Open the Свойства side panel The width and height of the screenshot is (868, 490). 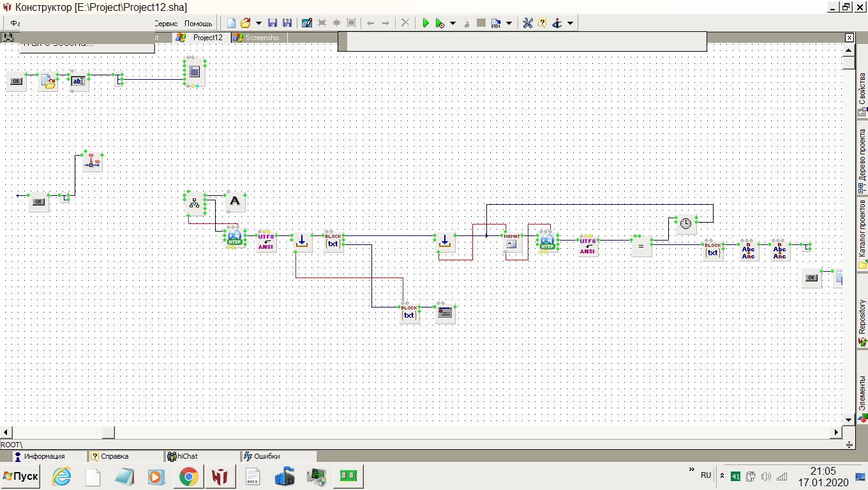(x=862, y=94)
